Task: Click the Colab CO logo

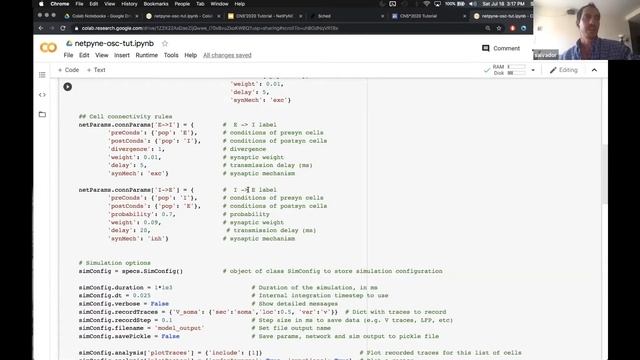Action: coord(48,48)
